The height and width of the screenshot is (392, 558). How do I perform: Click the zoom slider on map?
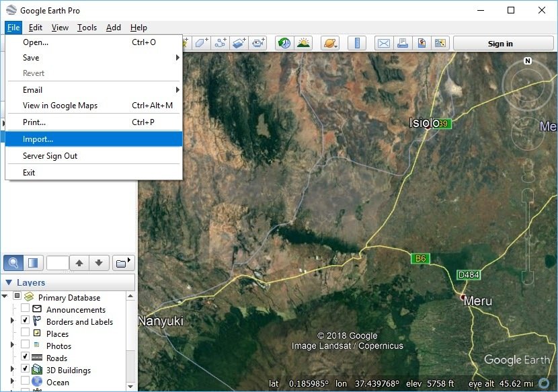tap(528, 237)
